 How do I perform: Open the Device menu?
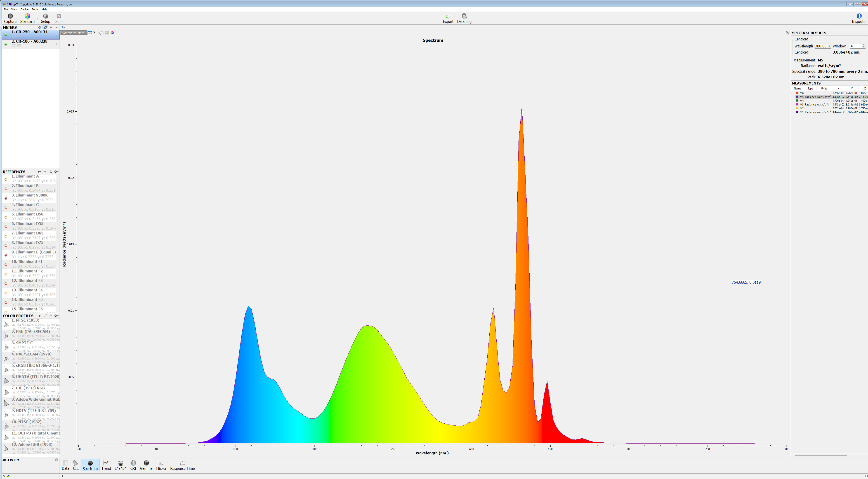[x=24, y=9]
